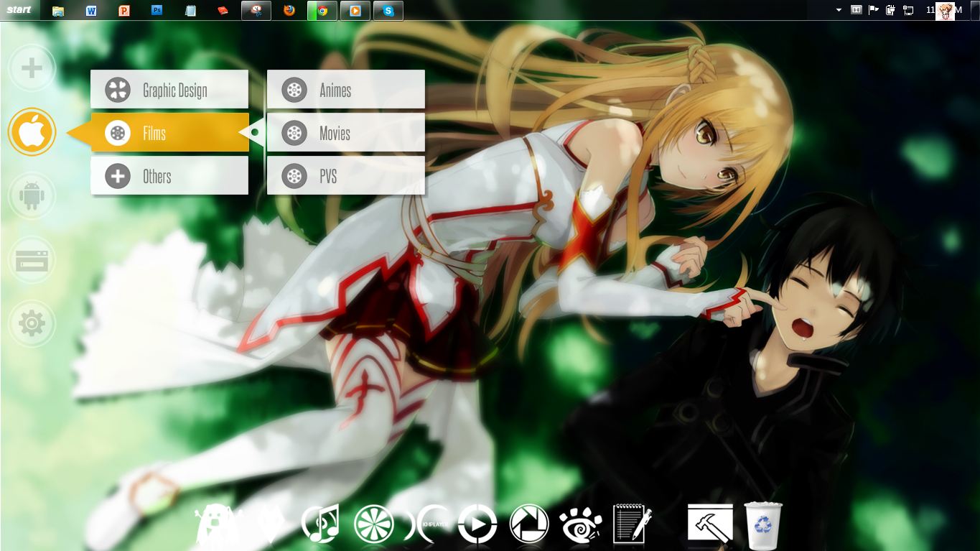
Task: Launch the play-button media player dock icon
Action: tap(477, 524)
